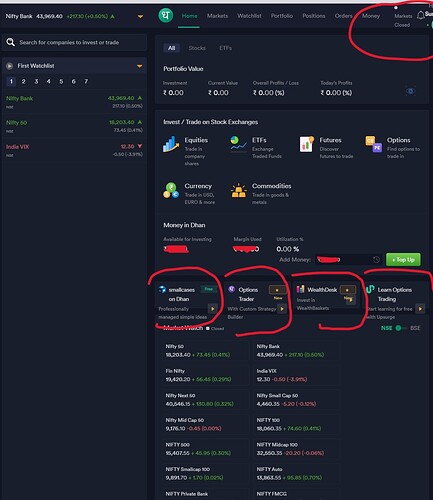The image size is (433, 500).
Task: Click the arrow on Learn Options Trading card
Action: (x=420, y=309)
